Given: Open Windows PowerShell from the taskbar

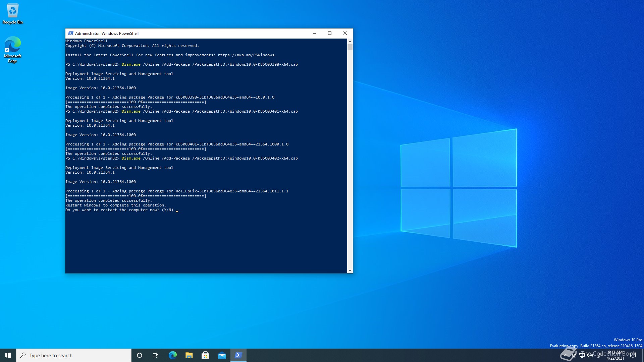Looking at the screenshot, I should (x=238, y=355).
